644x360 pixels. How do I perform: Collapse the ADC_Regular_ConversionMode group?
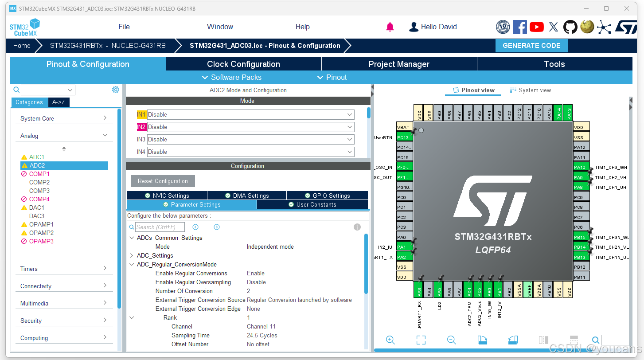click(x=132, y=264)
